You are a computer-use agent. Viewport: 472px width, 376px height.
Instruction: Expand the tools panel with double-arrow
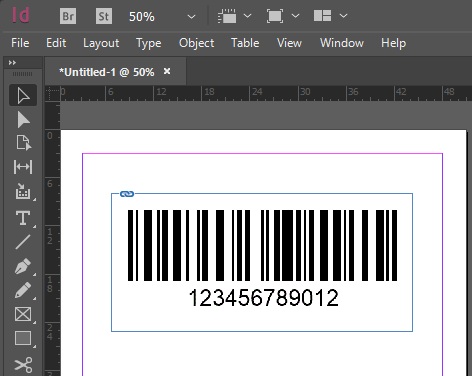point(12,63)
